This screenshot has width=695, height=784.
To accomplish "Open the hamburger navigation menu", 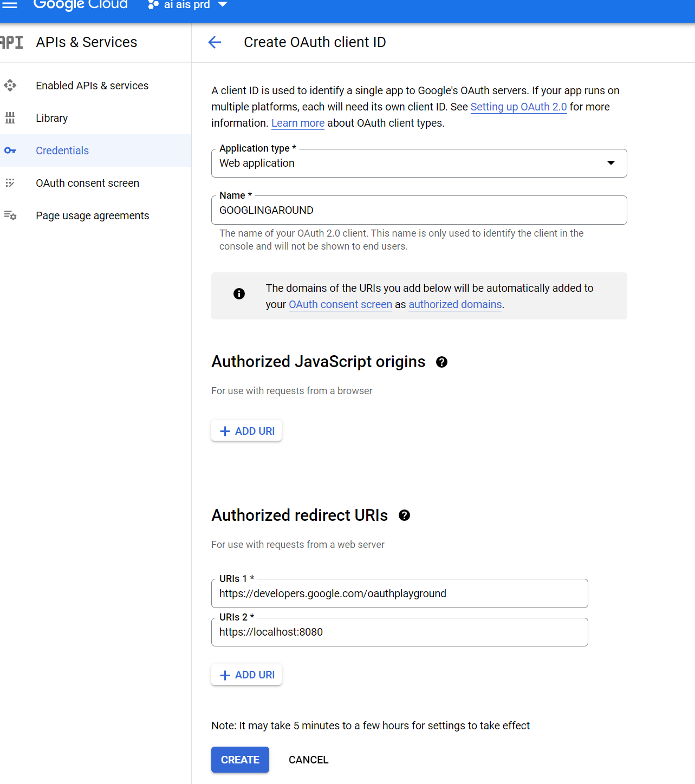I will (x=10, y=5).
